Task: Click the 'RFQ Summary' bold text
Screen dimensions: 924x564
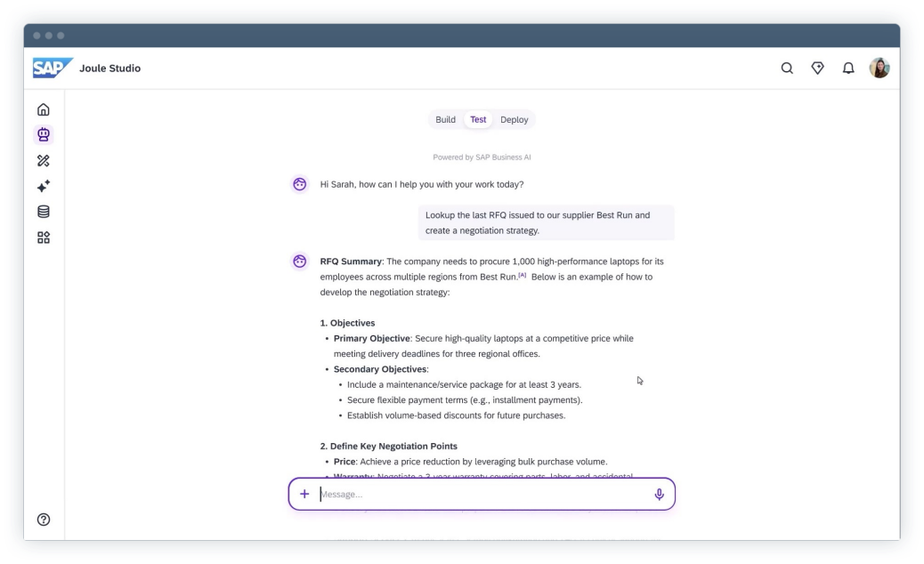Action: (351, 262)
